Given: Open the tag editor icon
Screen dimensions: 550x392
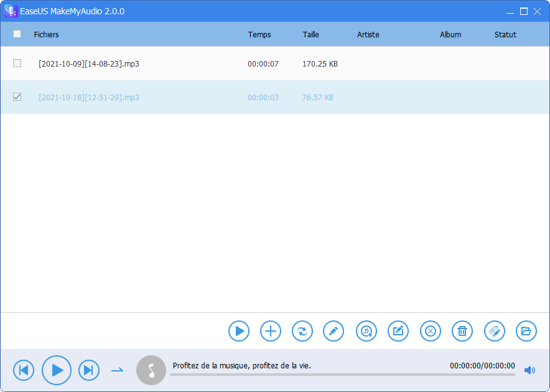Looking at the screenshot, I should pyautogui.click(x=495, y=331).
